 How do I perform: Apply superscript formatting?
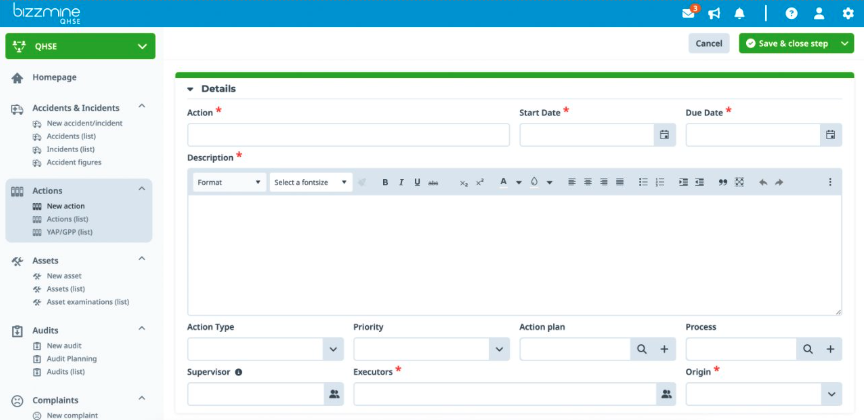tap(480, 182)
